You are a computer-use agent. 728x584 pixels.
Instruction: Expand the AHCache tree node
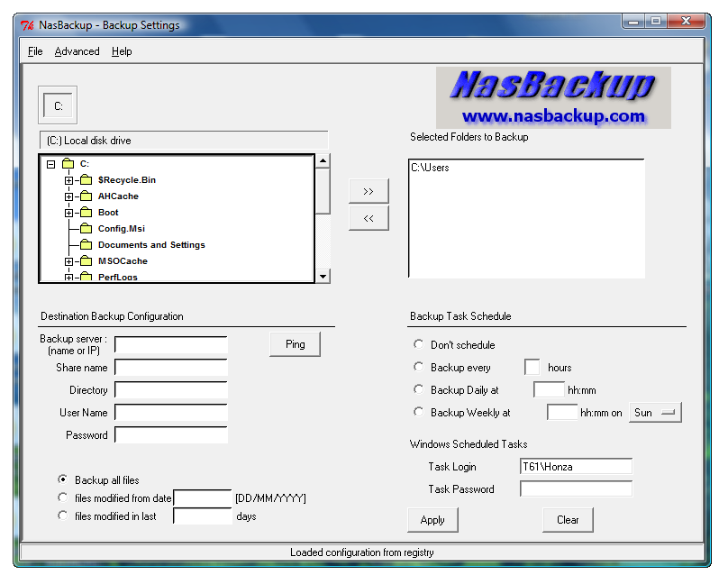(x=68, y=196)
